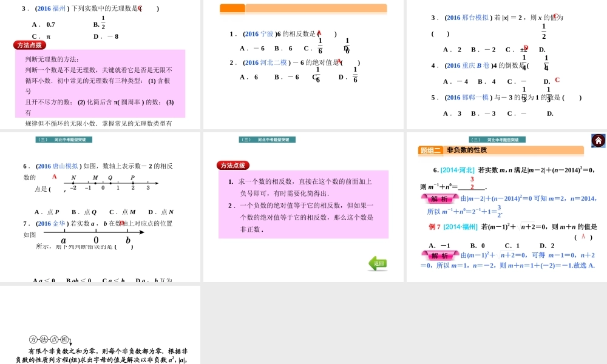Click point N label on the number line

tap(73, 178)
